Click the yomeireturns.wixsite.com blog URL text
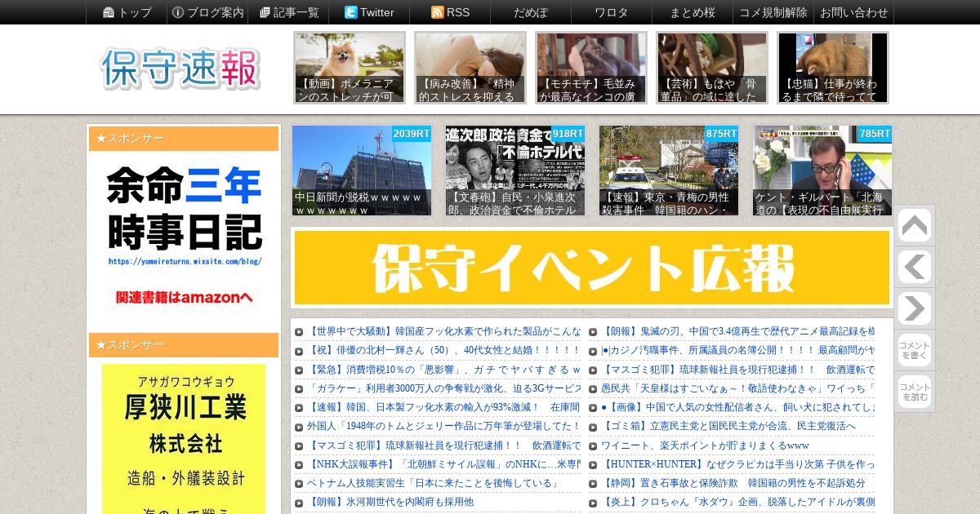The width and height of the screenshot is (980, 514). point(185,262)
